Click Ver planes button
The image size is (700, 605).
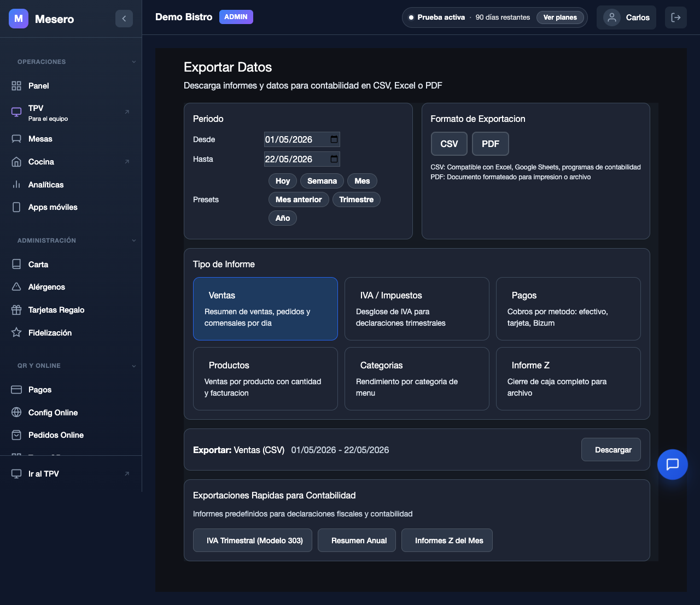[560, 17]
